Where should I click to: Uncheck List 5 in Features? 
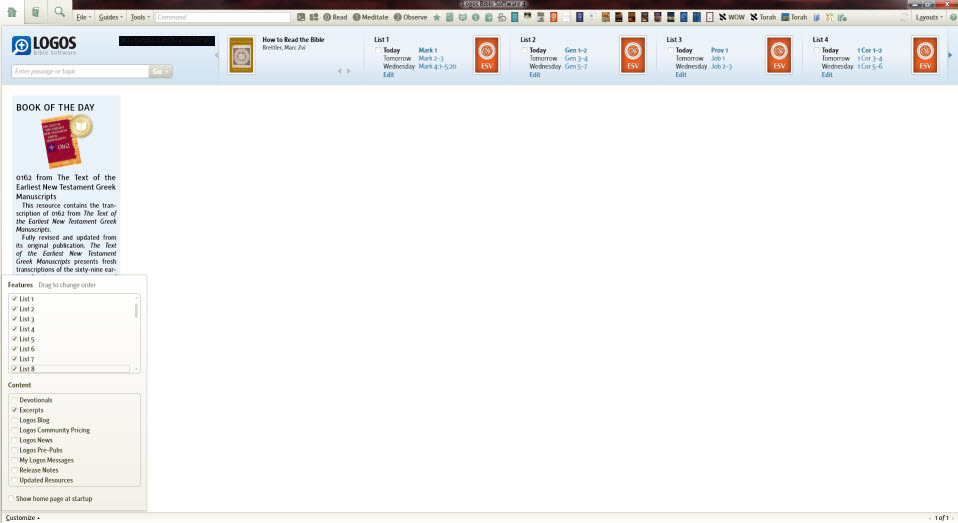(x=15, y=338)
